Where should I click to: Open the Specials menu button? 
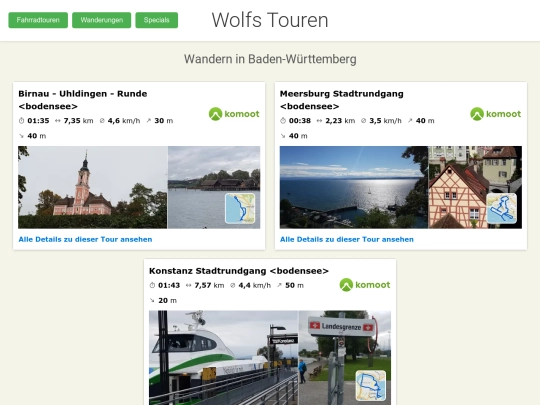pos(157,20)
